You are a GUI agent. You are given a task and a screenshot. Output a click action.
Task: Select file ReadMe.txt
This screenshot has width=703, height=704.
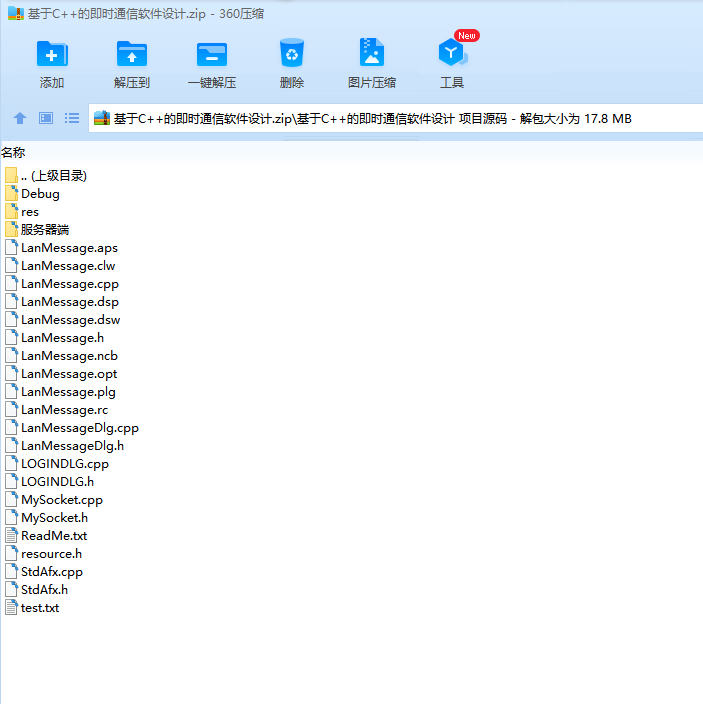(x=46, y=535)
